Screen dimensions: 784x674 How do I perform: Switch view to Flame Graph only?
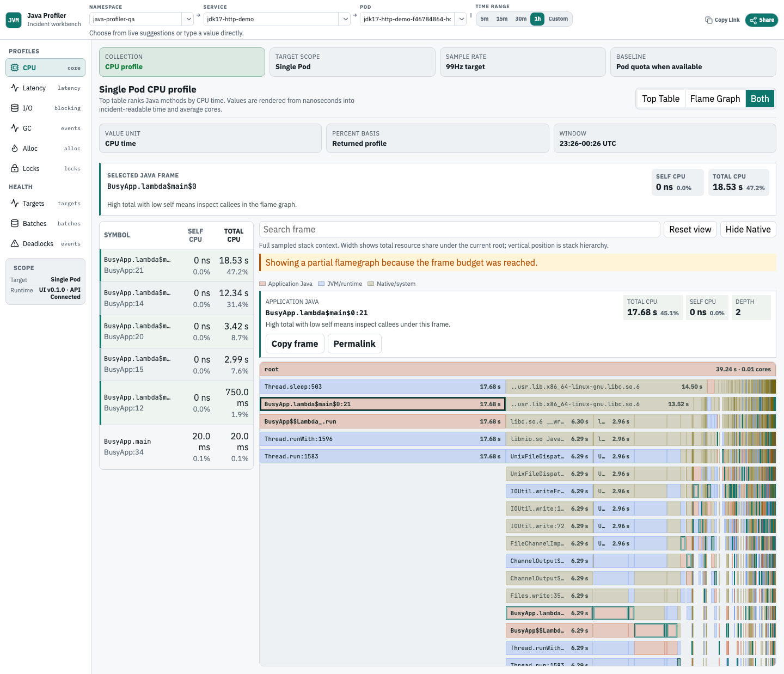point(715,99)
